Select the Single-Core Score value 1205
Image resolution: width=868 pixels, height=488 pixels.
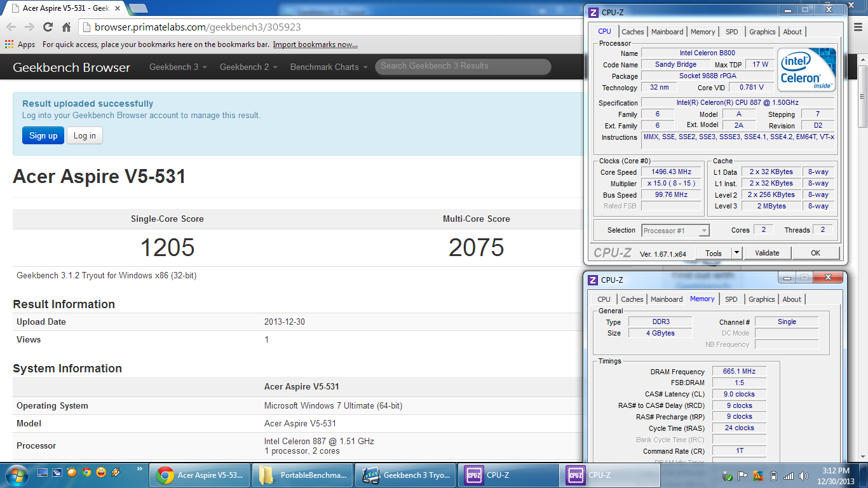167,247
